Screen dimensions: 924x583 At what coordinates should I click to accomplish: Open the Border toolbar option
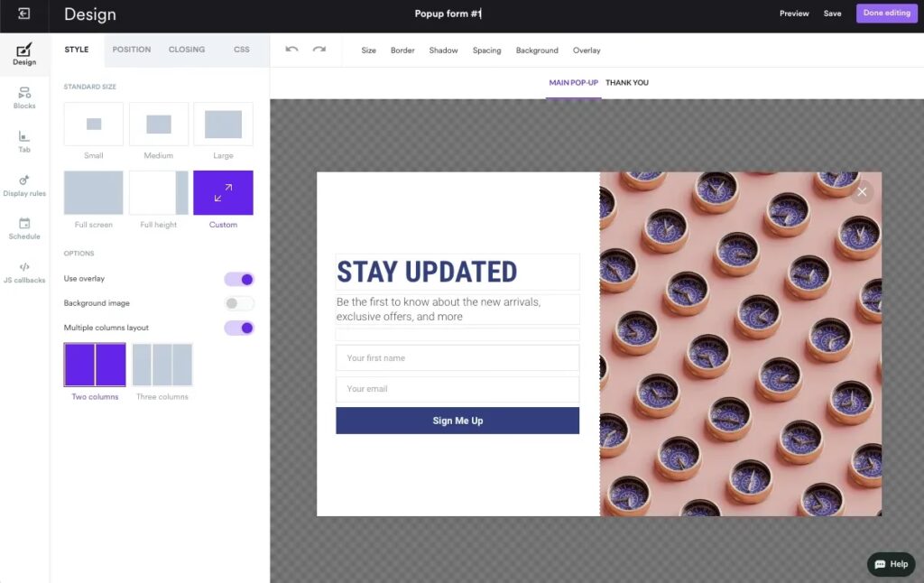click(x=402, y=51)
